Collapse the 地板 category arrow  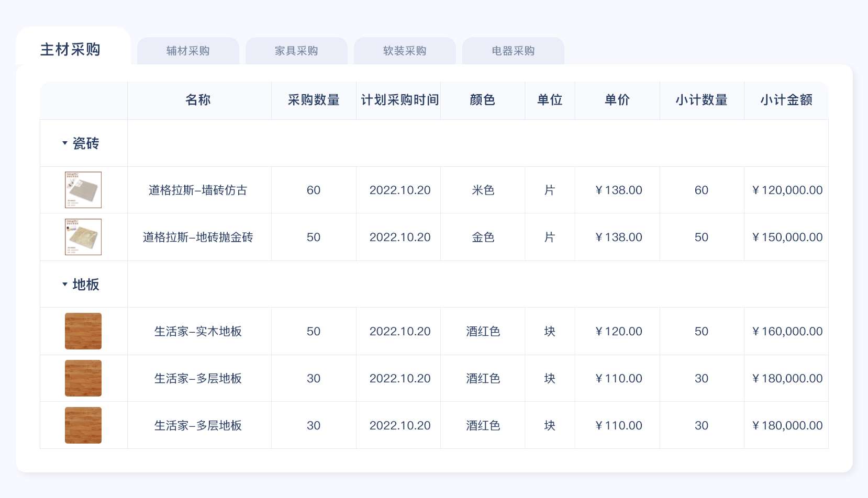[x=65, y=284]
